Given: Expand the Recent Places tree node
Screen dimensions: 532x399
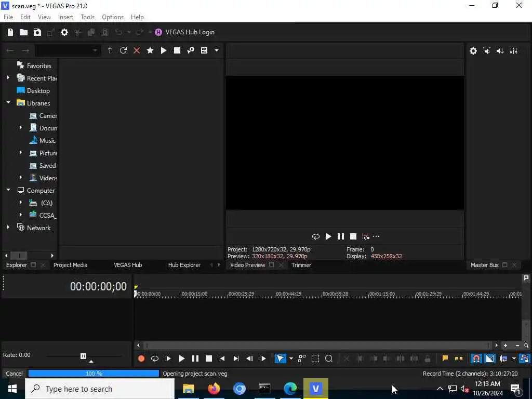Looking at the screenshot, I should (8, 78).
